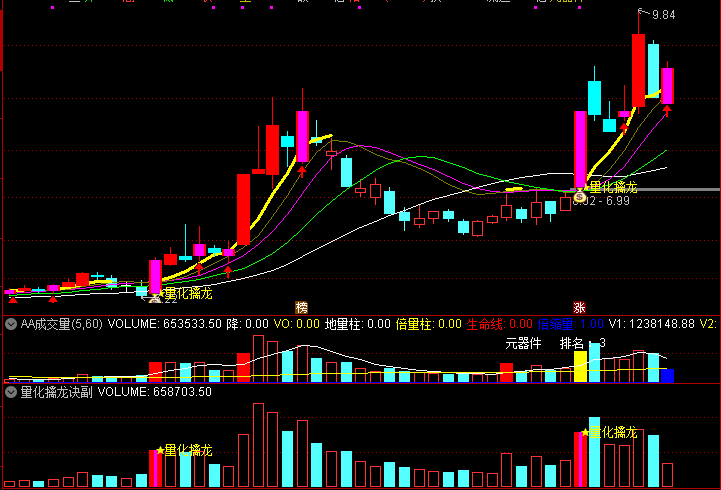Screen dimensions: 721x490
Task: Click the blue last volume bar in AA成交量 panel
Action: tap(667, 376)
